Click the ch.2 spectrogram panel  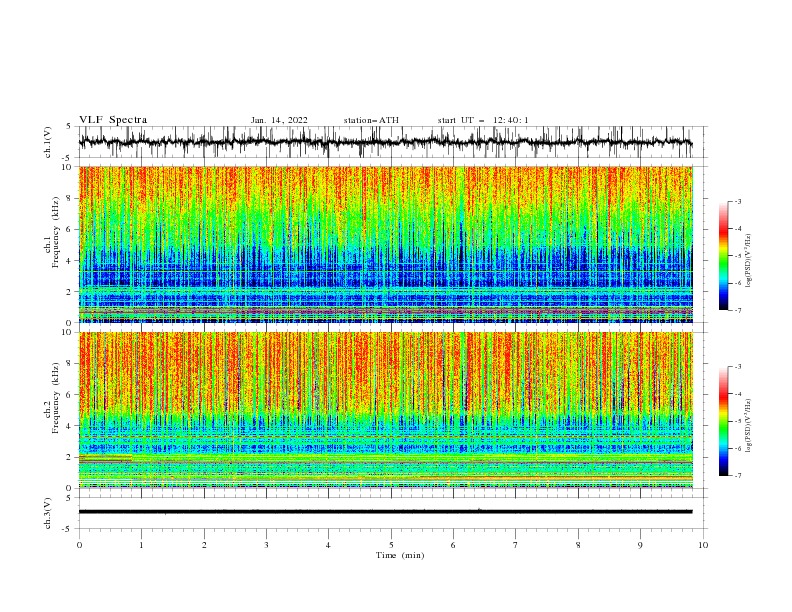coord(386,410)
